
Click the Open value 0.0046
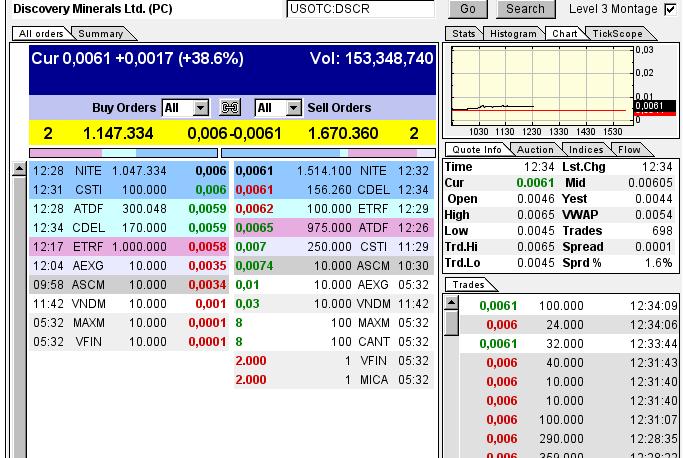pyautogui.click(x=536, y=199)
